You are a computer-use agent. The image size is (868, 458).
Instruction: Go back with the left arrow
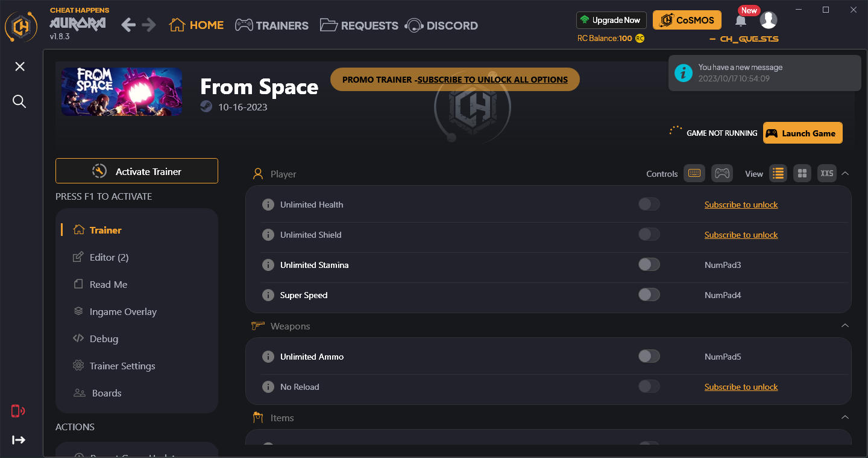[128, 25]
